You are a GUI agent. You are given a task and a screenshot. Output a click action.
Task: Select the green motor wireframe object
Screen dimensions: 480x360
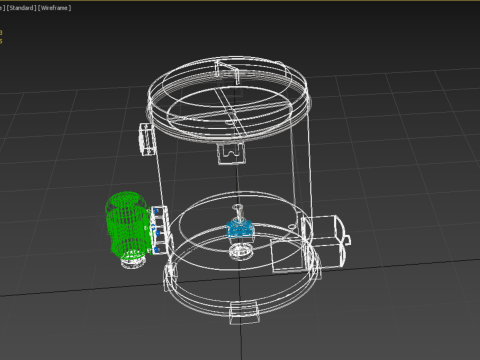coord(127,225)
